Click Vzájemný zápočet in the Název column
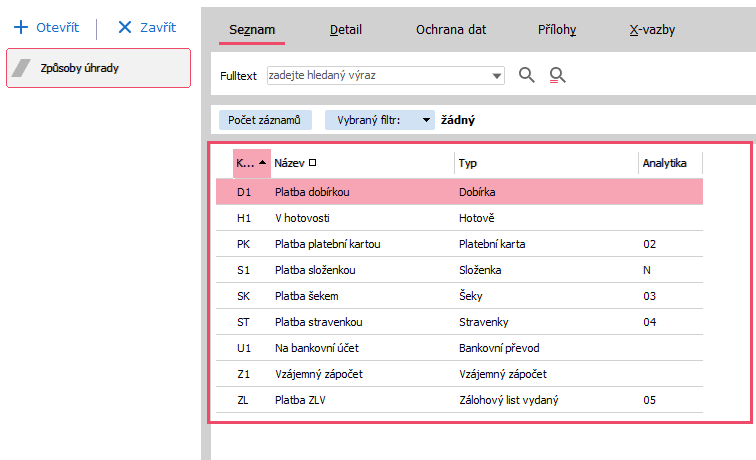The width and height of the screenshot is (756, 460). [x=319, y=374]
